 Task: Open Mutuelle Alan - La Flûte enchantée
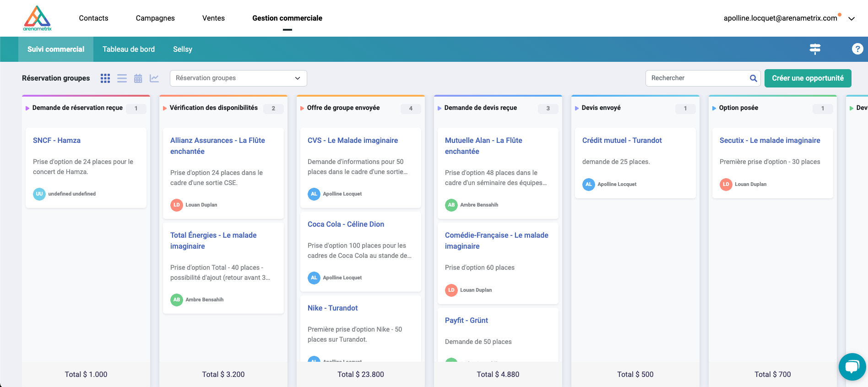(x=483, y=146)
